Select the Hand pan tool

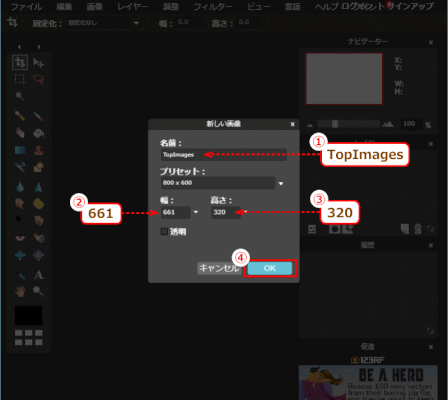(x=20, y=291)
